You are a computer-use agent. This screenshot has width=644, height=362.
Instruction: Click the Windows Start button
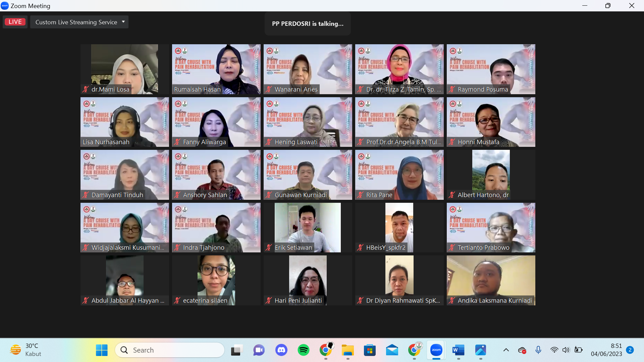click(102, 350)
